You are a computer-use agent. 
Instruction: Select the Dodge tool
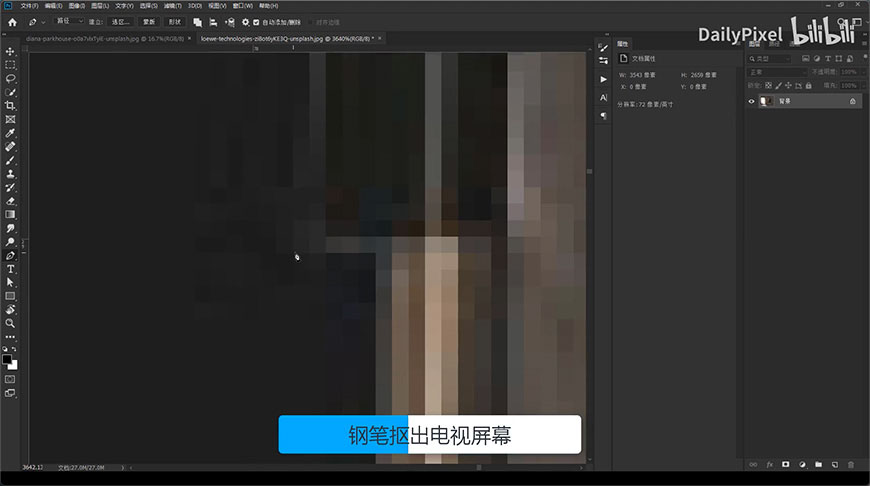[x=10, y=242]
